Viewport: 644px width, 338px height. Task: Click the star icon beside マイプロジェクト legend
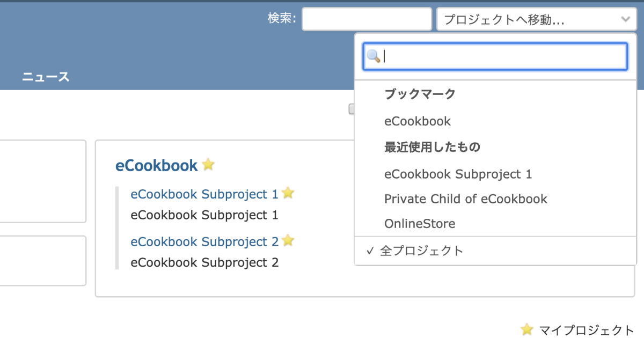coord(527,329)
